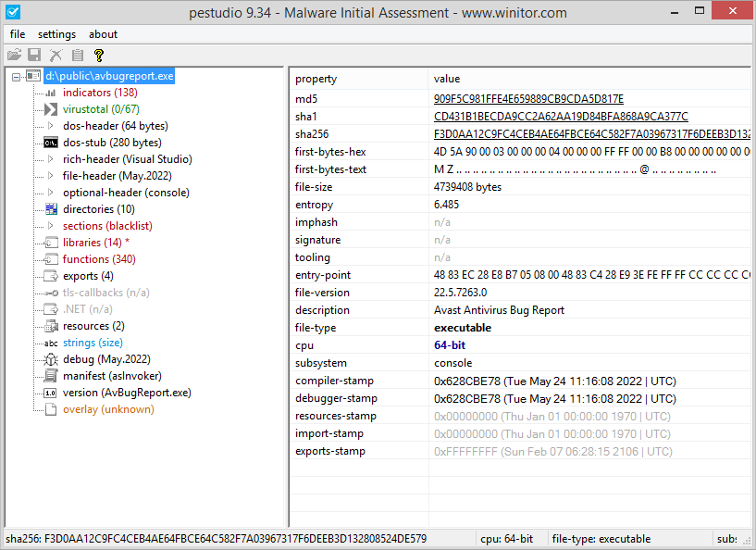Click the yellow help question mark icon
The height and width of the screenshot is (550, 756).
point(99,55)
